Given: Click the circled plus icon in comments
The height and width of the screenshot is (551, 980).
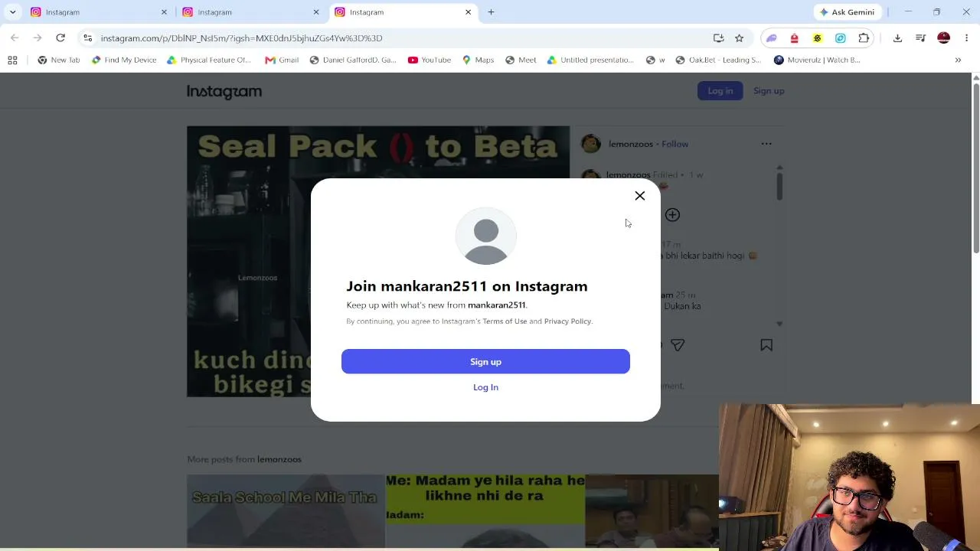Looking at the screenshot, I should (672, 215).
